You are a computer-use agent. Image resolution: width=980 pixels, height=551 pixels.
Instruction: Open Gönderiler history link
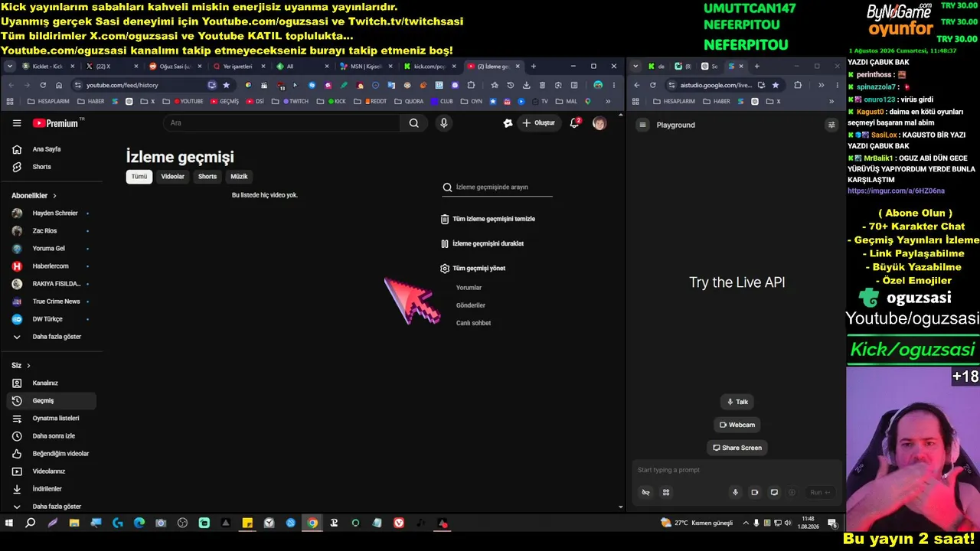point(471,305)
